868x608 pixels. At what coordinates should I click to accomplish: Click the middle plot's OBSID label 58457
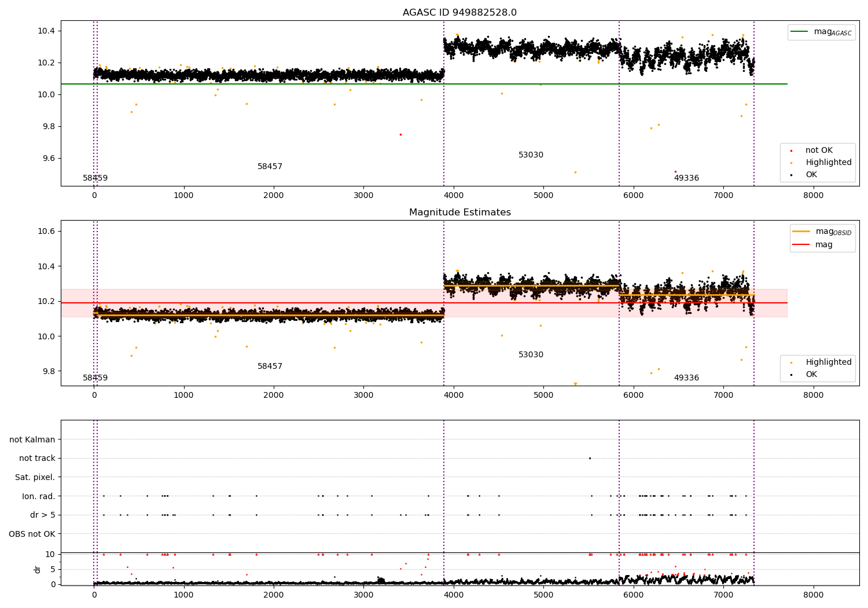(270, 367)
